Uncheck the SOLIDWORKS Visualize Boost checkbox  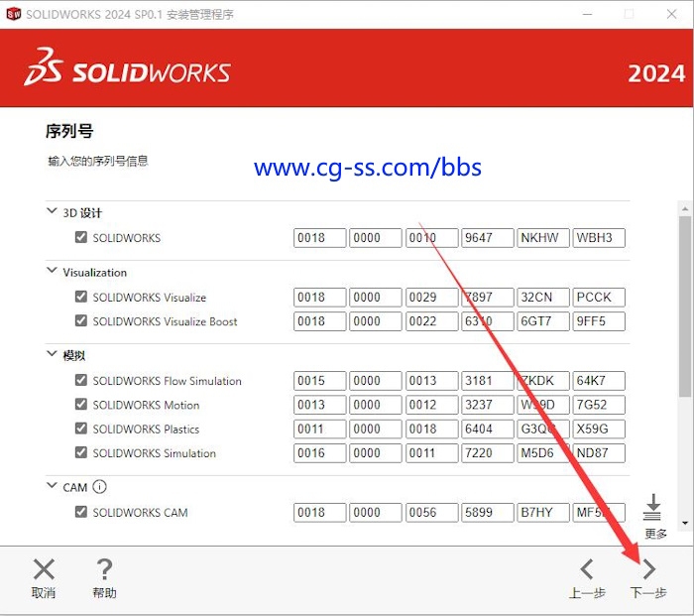coord(80,321)
